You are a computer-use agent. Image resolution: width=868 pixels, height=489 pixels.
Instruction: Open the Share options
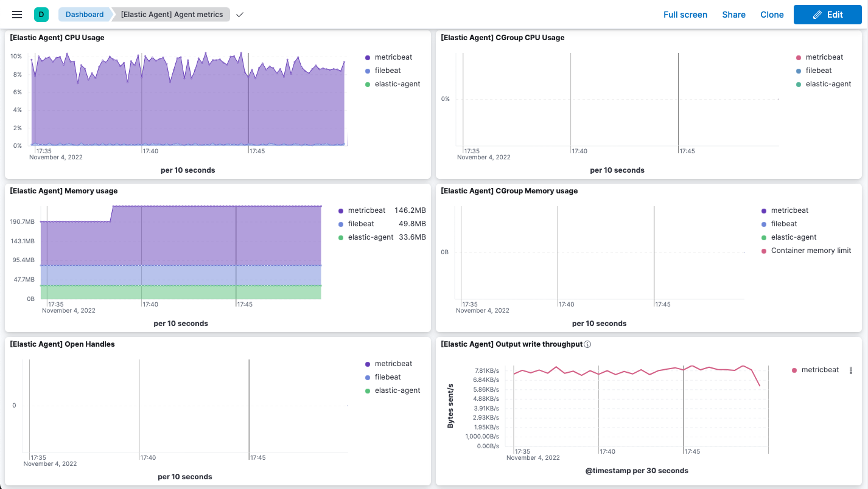coord(733,15)
